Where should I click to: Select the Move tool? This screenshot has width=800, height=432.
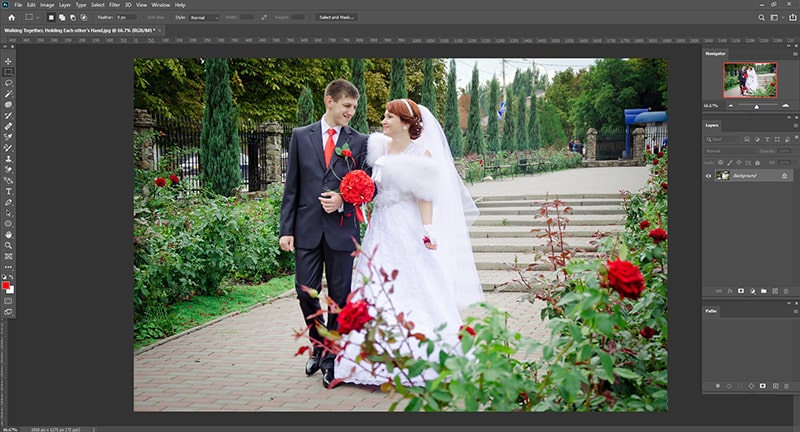tap(8, 61)
